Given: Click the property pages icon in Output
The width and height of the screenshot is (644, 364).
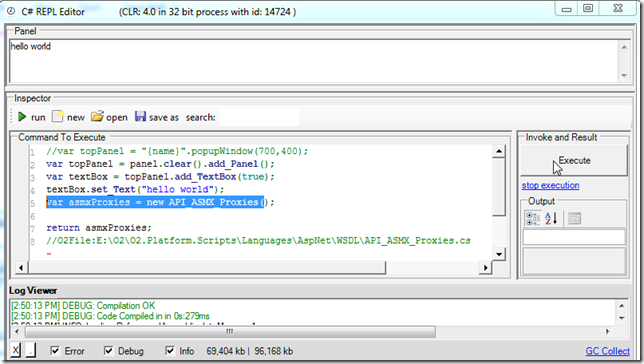Looking at the screenshot, I should [574, 219].
